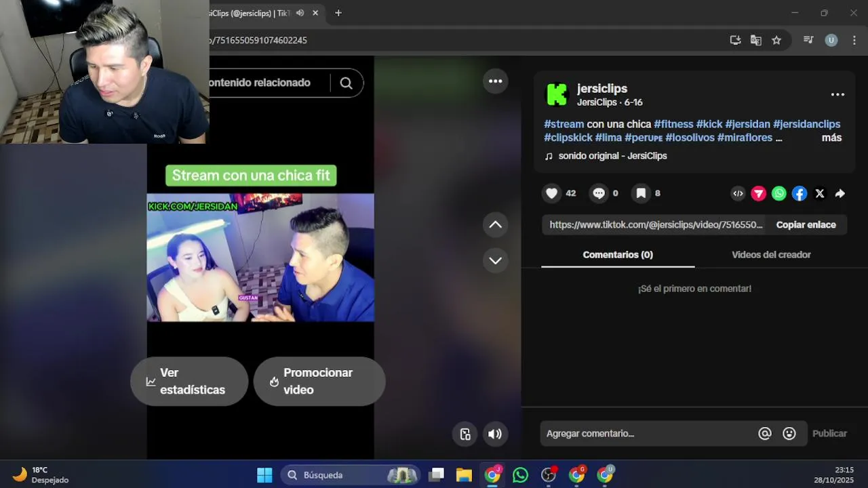Click Ver estadísticas button

click(189, 382)
